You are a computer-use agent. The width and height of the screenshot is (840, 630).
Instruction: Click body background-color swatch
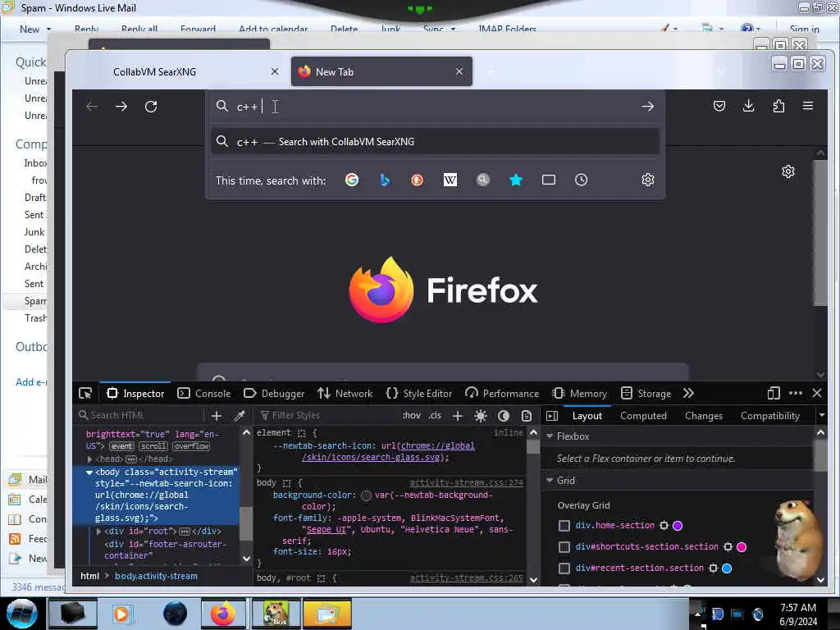tap(367, 495)
